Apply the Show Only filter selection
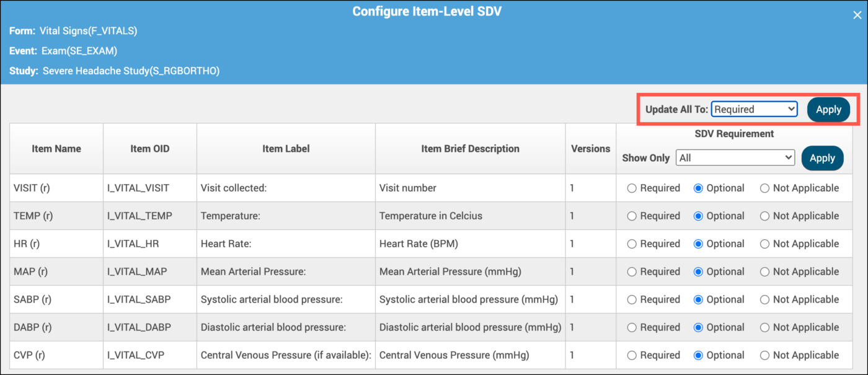Screen dimensions: 868x375 tap(823, 157)
